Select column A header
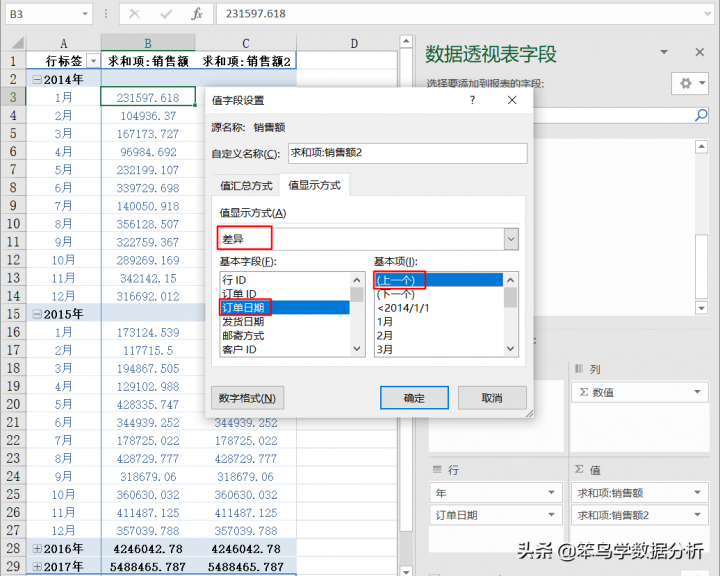Viewport: 720px width, 576px height. [x=64, y=44]
